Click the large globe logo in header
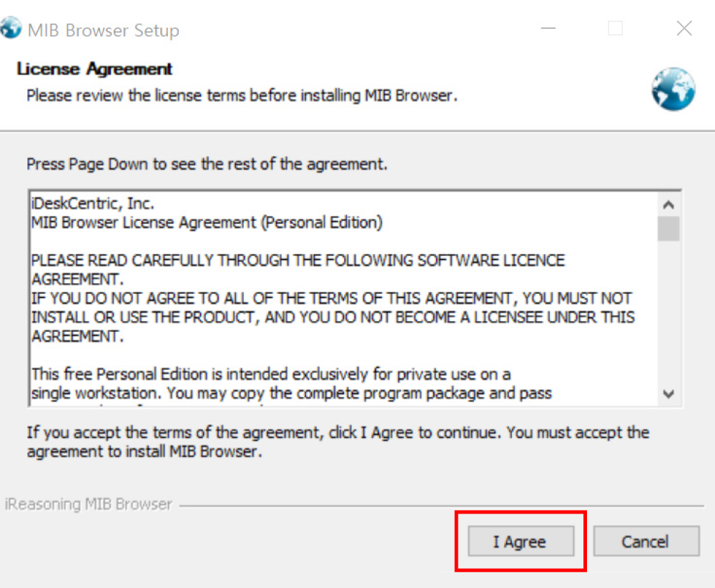Viewport: 715px width, 588px height. click(x=673, y=89)
